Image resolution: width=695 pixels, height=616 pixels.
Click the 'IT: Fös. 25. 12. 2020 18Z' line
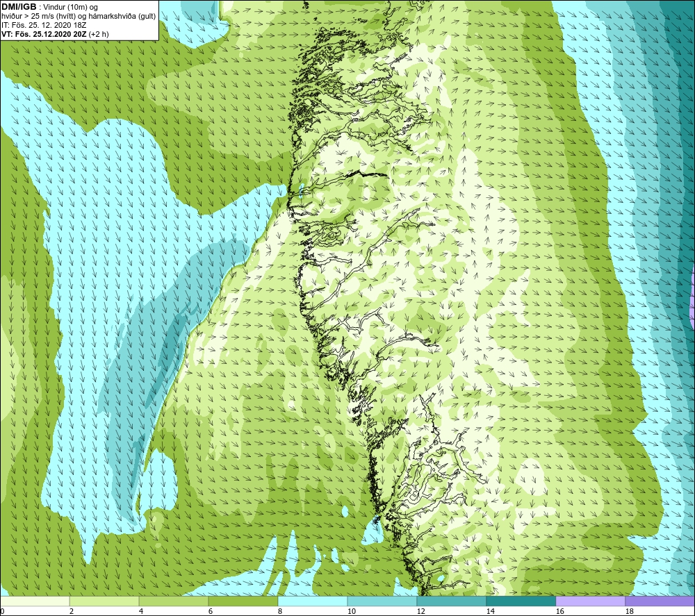tap(44, 25)
